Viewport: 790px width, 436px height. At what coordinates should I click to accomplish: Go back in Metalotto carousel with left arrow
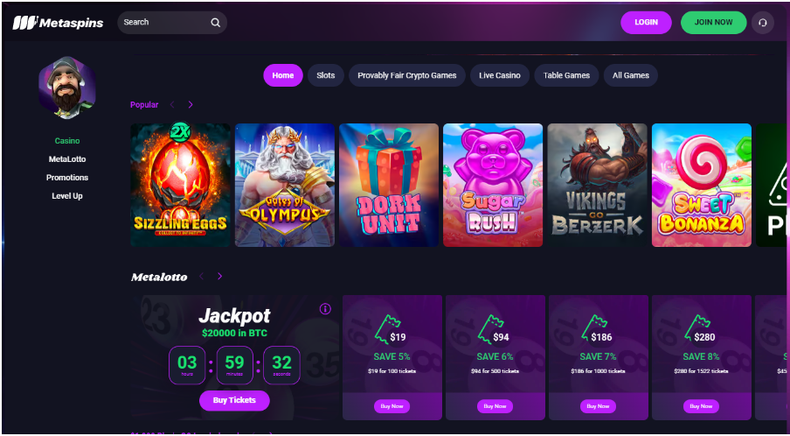(202, 276)
